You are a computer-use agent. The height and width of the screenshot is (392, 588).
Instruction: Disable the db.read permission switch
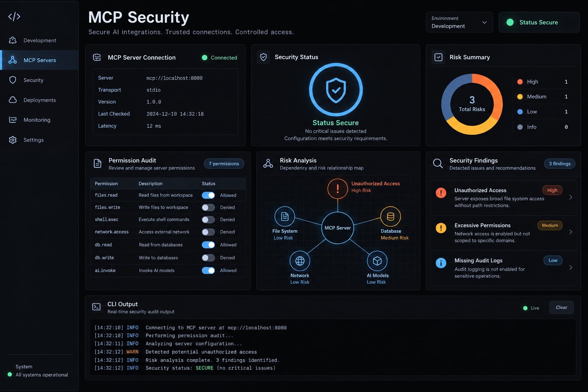[208, 245]
